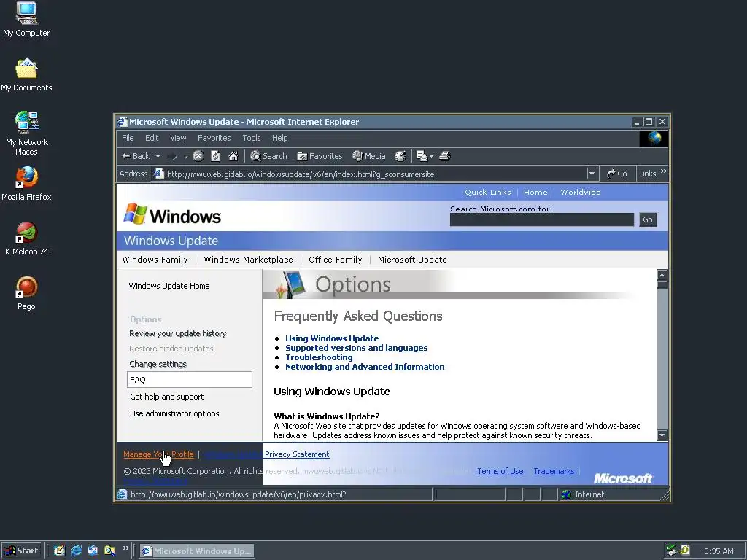Open the Forward button history dropdown

coord(186,156)
